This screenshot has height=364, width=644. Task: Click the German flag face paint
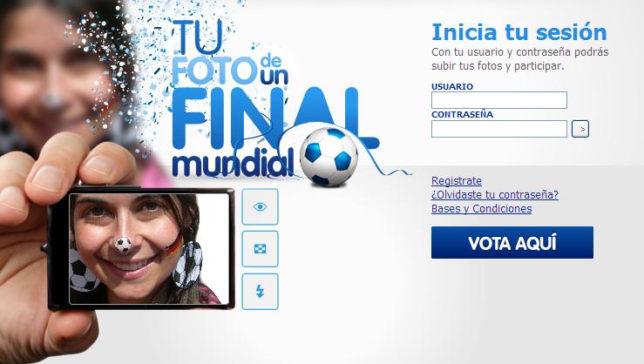coord(174,246)
